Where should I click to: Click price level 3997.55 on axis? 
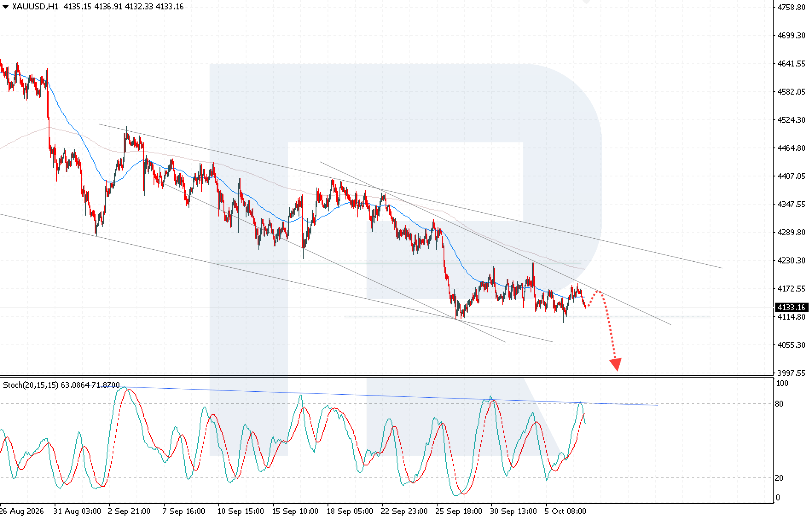(x=792, y=373)
